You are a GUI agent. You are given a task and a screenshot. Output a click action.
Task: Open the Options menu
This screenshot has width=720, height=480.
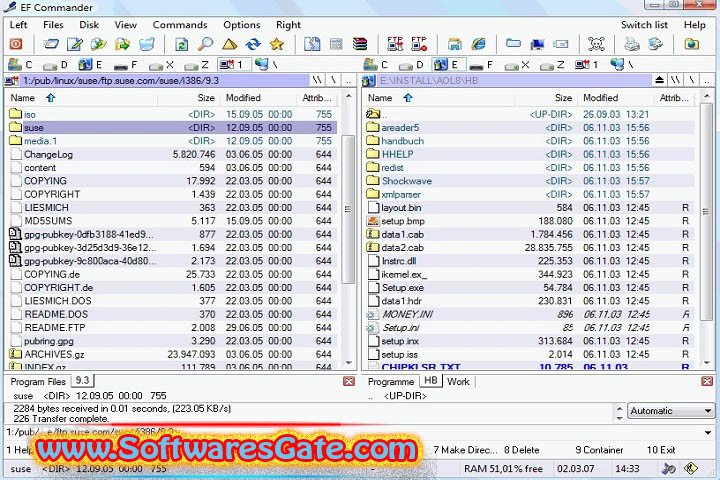242,25
